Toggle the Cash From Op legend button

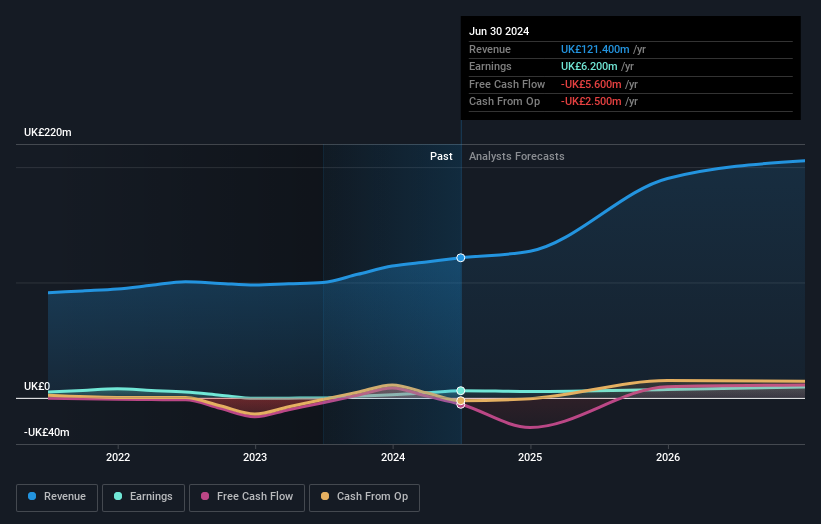[x=364, y=497]
